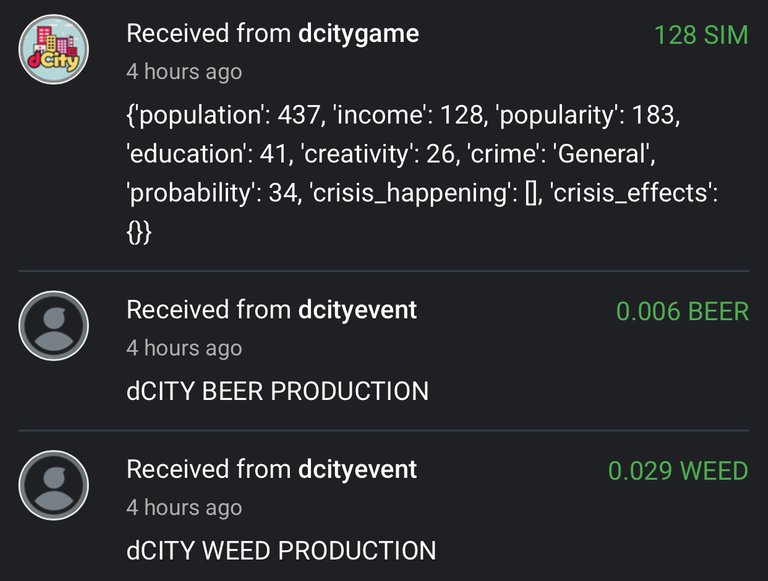
Task: Open the dCity avatar icon
Action: click(x=54, y=49)
